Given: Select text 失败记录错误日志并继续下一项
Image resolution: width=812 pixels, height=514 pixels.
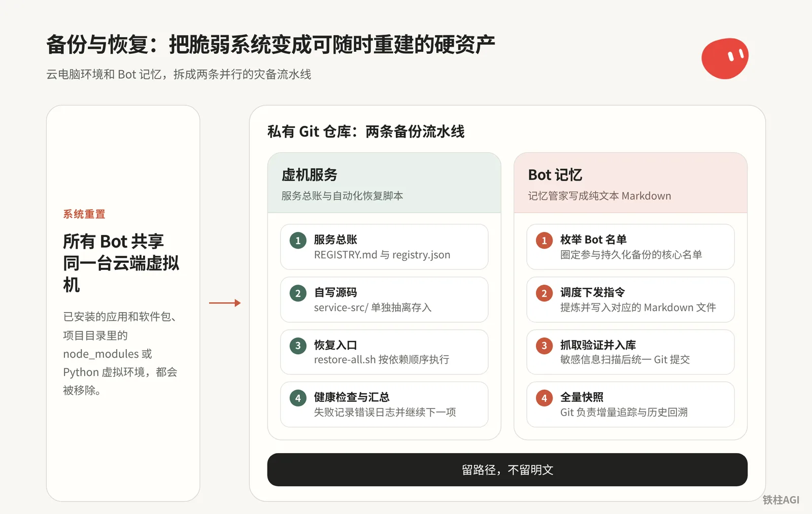Looking at the screenshot, I should (385, 413).
